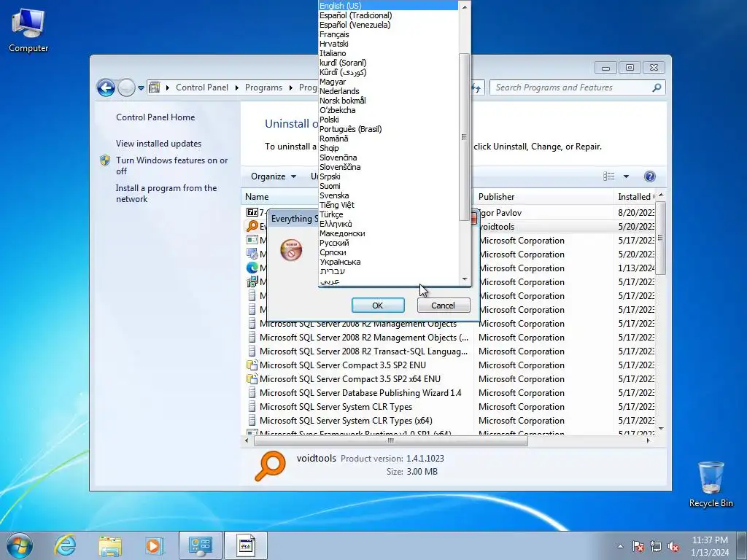Screen dimensions: 747x560
Task: Click the Back navigation arrow button
Action: (x=106, y=87)
